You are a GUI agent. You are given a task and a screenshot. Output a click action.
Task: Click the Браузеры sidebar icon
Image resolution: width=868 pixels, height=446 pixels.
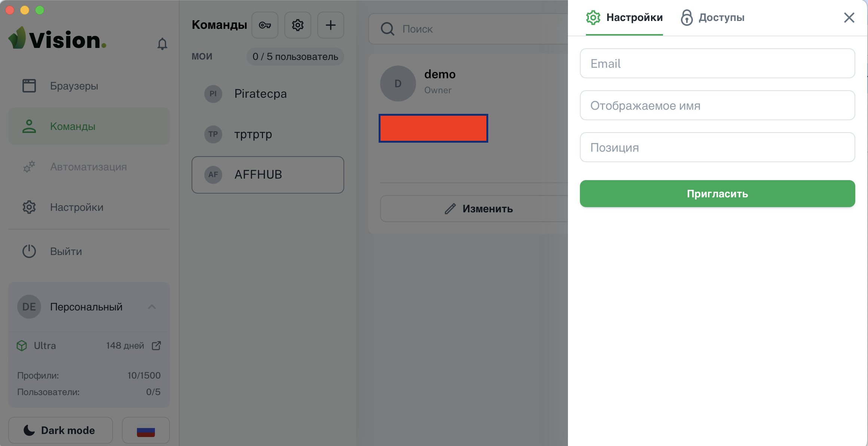pyautogui.click(x=29, y=86)
